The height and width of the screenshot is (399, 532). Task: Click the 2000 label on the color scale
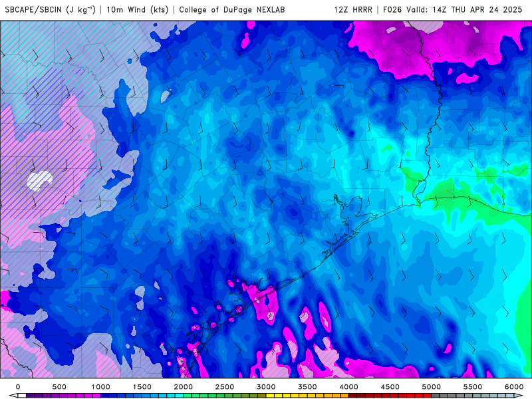[184, 387]
